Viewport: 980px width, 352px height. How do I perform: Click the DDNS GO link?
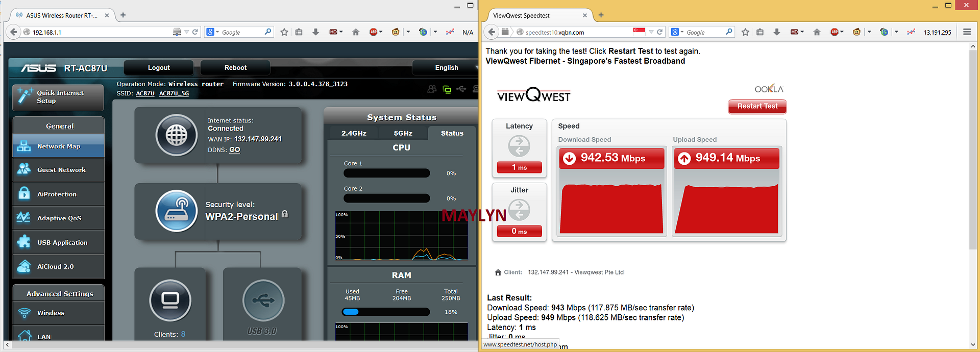pyautogui.click(x=234, y=150)
